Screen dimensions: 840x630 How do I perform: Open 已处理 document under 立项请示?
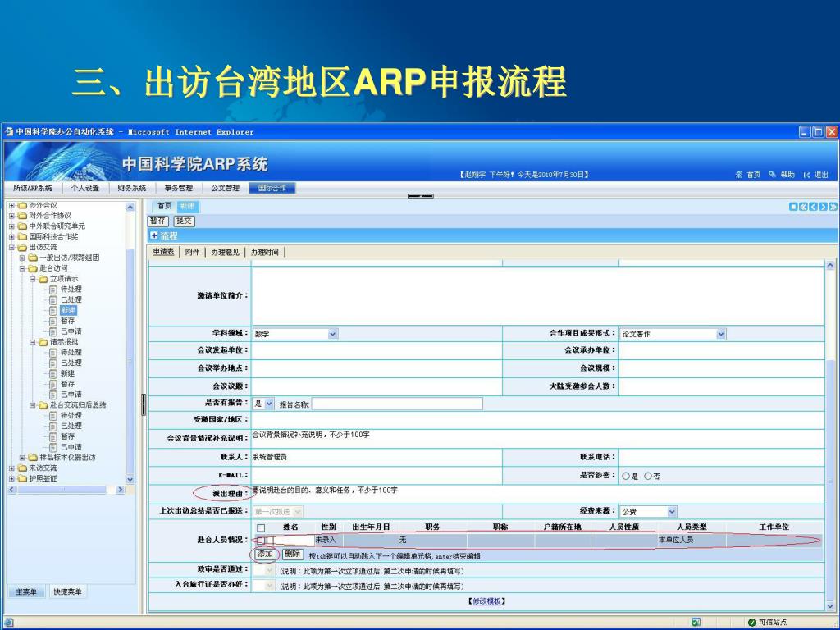point(71,300)
